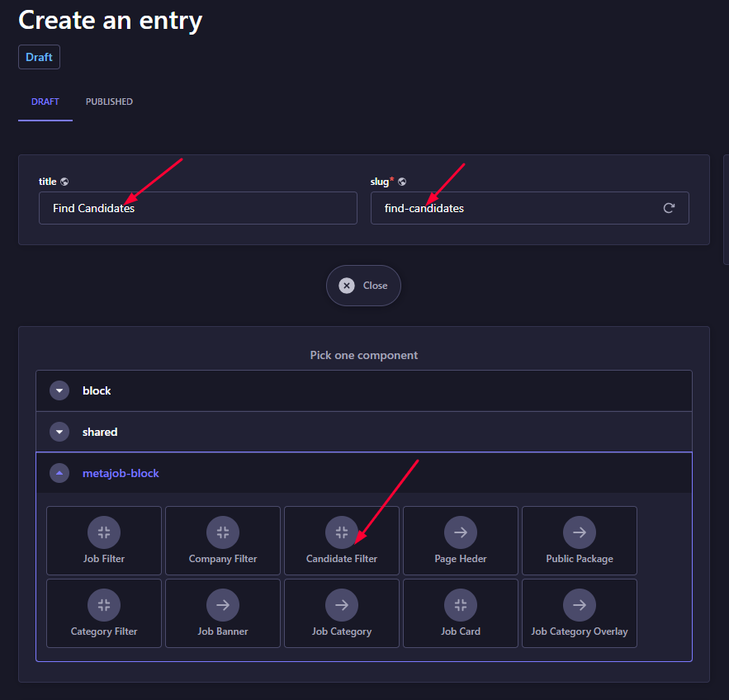Pick the Job Filter component icon
Image resolution: width=729 pixels, height=700 pixels.
tap(104, 532)
